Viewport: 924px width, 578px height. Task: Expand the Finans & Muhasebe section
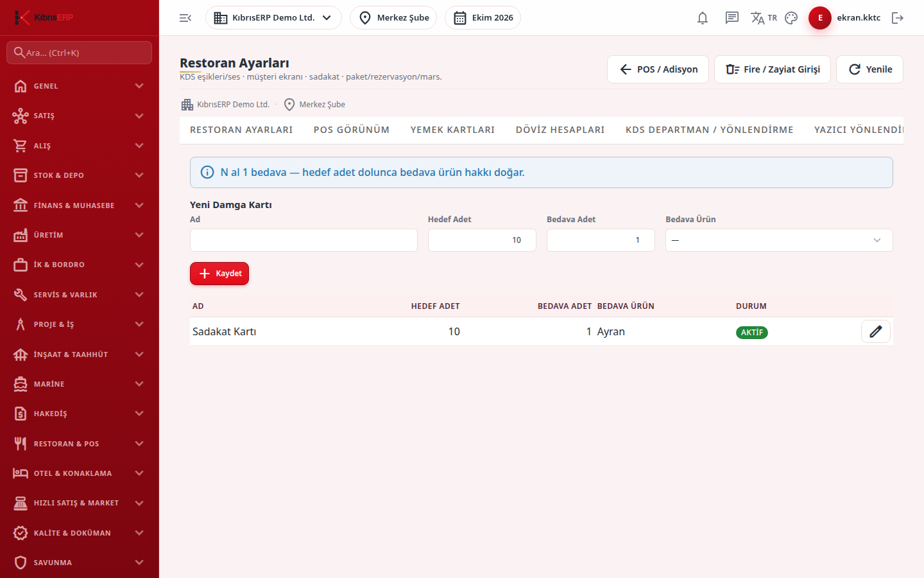80,206
